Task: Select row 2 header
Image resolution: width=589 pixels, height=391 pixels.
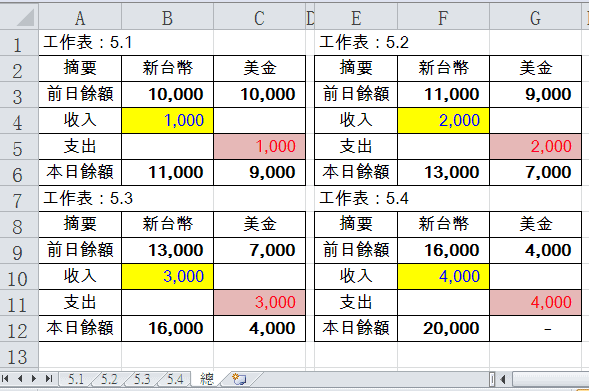Action: point(19,69)
